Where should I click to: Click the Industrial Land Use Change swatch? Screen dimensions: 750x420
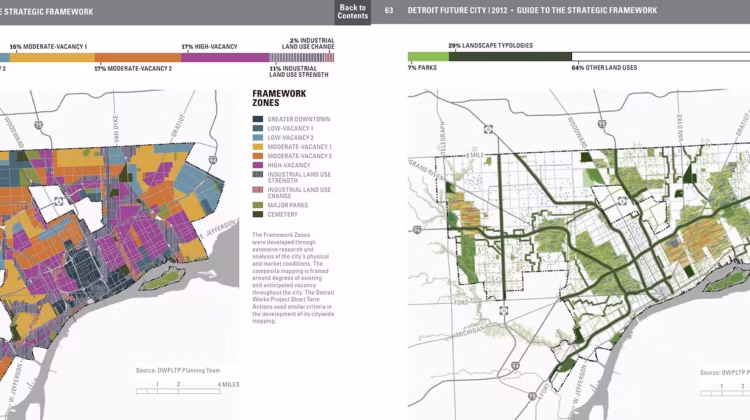coord(258,189)
